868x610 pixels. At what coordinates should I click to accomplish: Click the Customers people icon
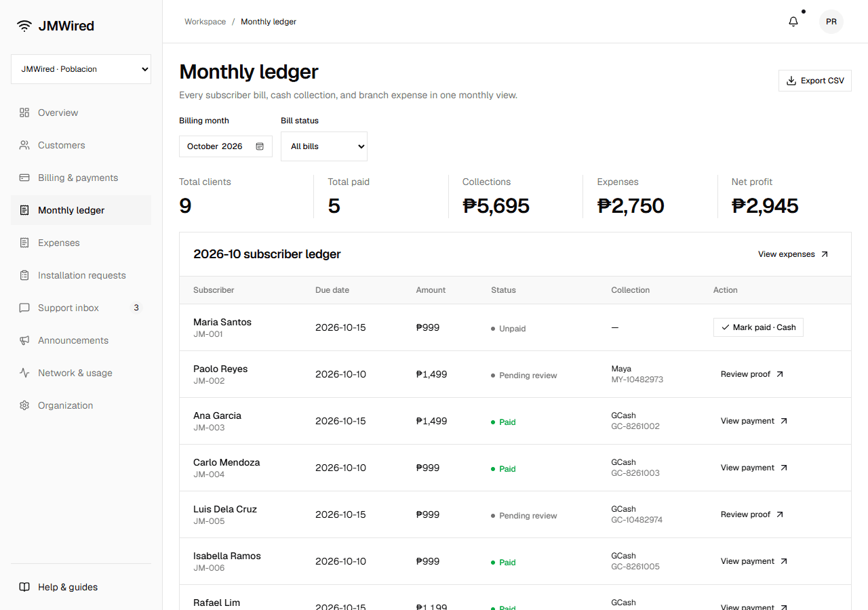click(x=24, y=145)
